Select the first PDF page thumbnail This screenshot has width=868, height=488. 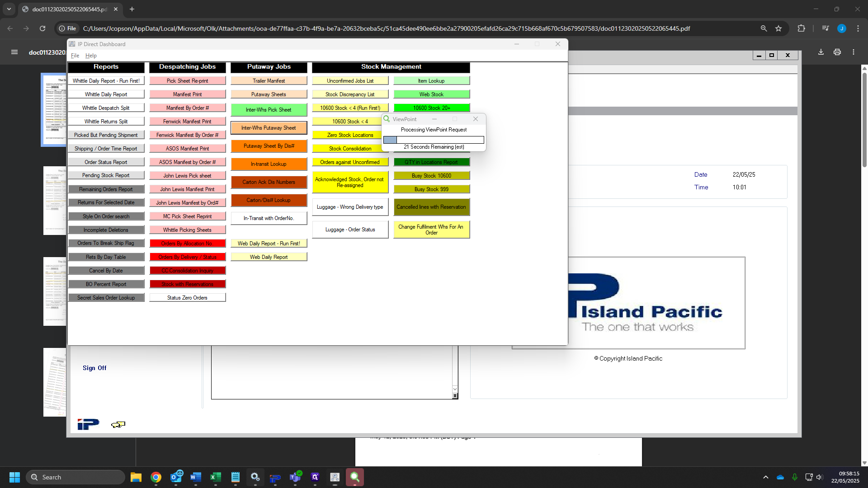54,109
